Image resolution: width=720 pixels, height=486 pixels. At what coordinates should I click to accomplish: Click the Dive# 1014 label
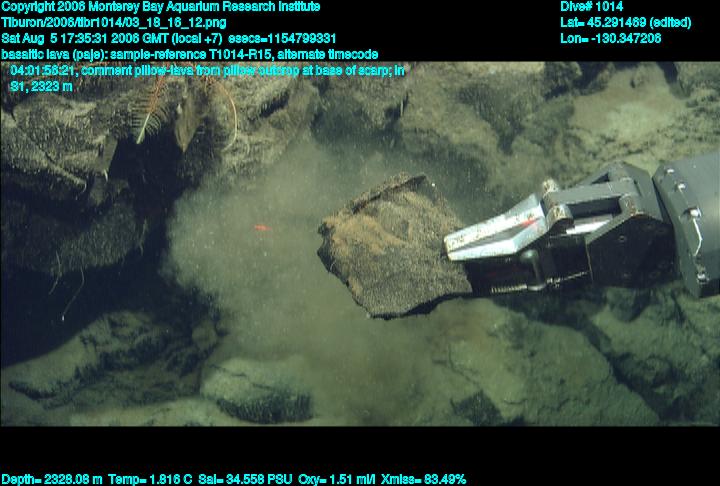click(x=591, y=6)
